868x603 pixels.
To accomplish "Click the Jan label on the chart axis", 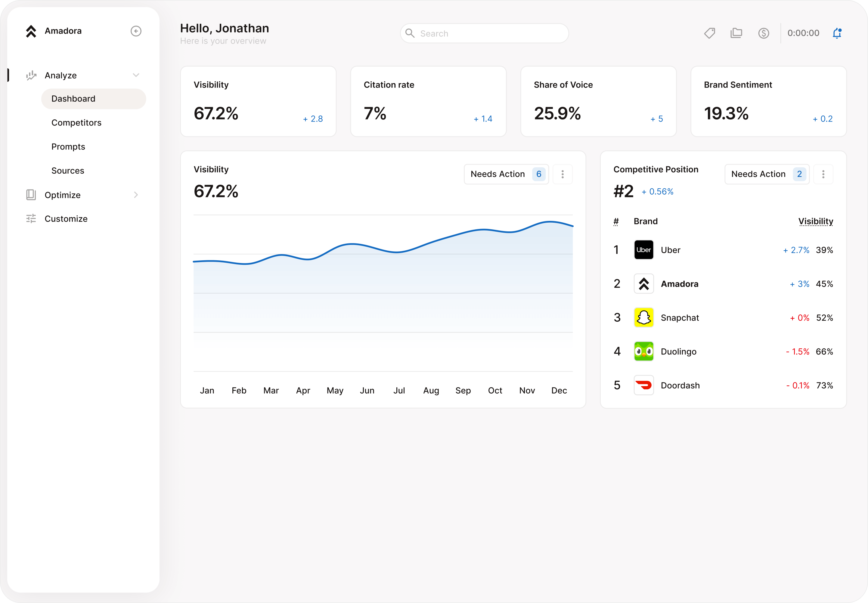I will pos(207,391).
